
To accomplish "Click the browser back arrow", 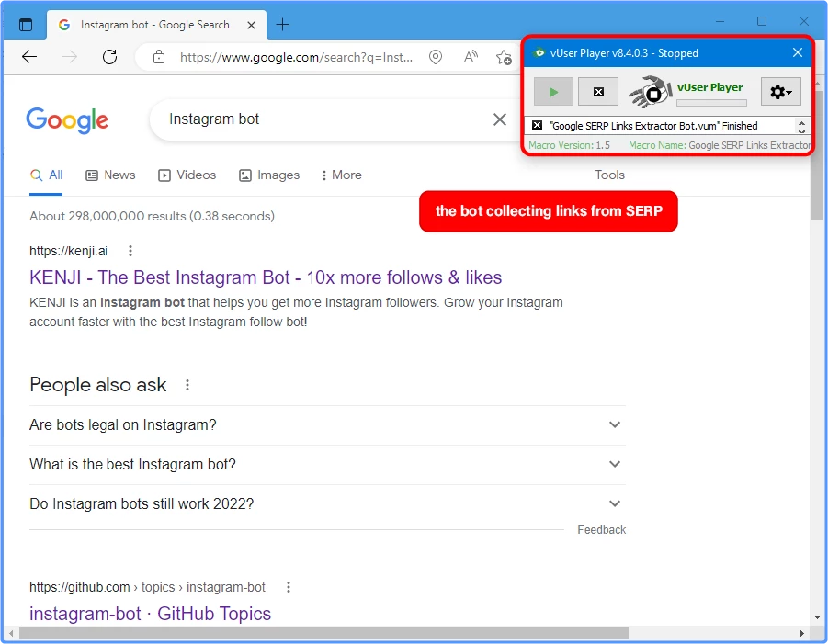I will [x=29, y=57].
